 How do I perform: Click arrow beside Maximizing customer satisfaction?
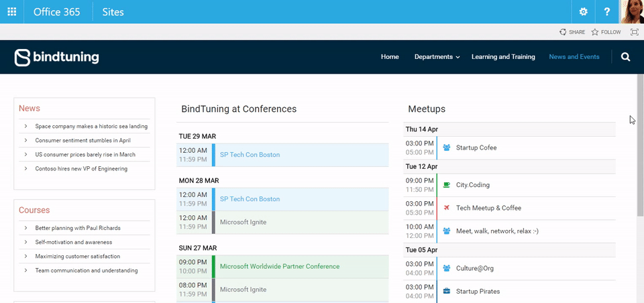25,256
